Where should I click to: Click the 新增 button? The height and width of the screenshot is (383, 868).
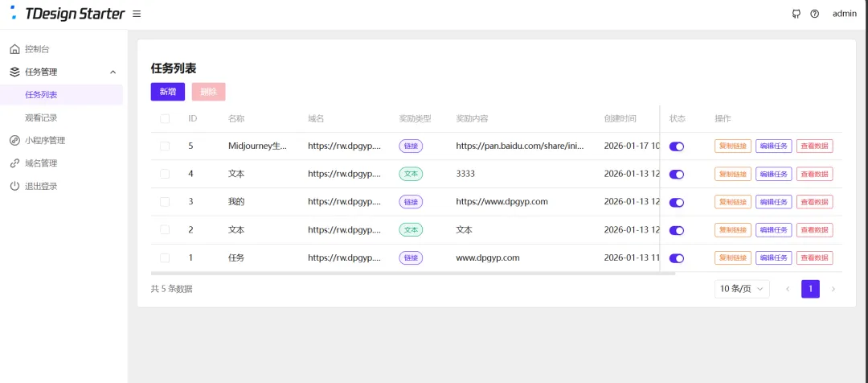[x=168, y=92]
